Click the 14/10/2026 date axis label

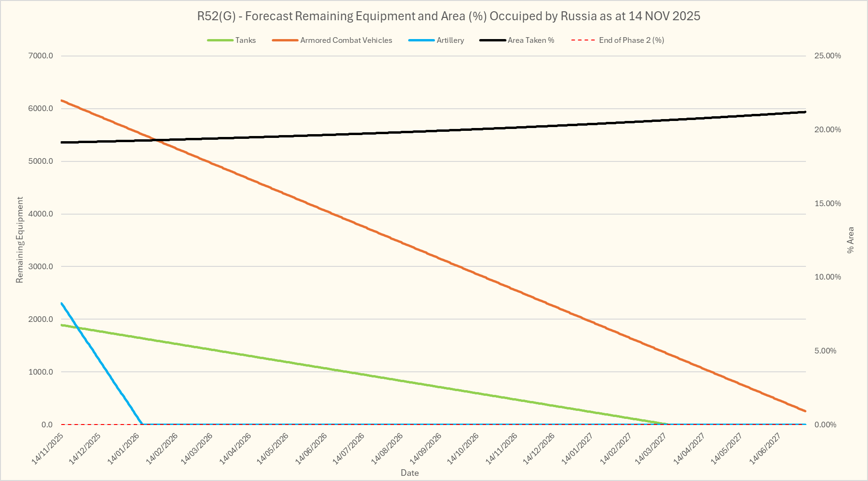click(x=463, y=449)
